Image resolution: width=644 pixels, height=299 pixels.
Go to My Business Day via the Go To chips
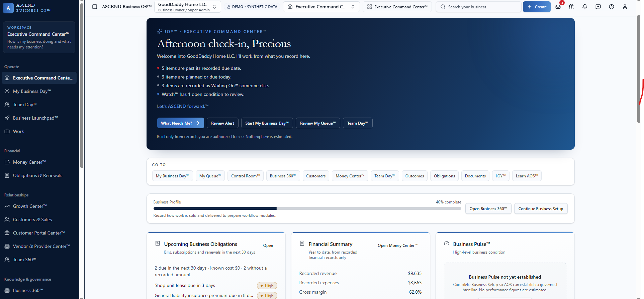point(172,176)
